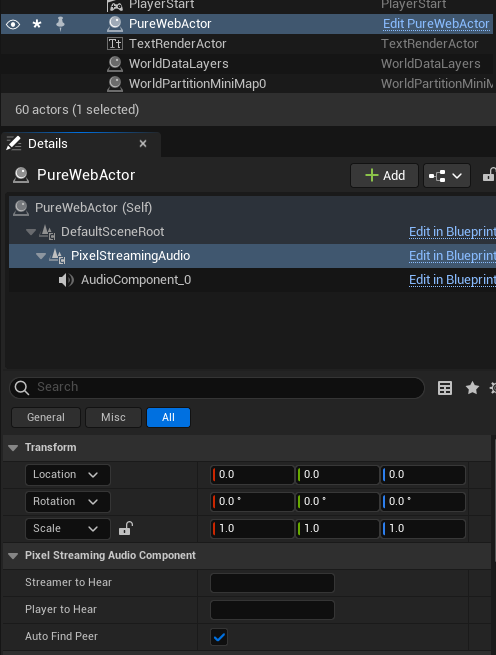
Task: Open the Rotation type dropdown
Action: coord(68,502)
